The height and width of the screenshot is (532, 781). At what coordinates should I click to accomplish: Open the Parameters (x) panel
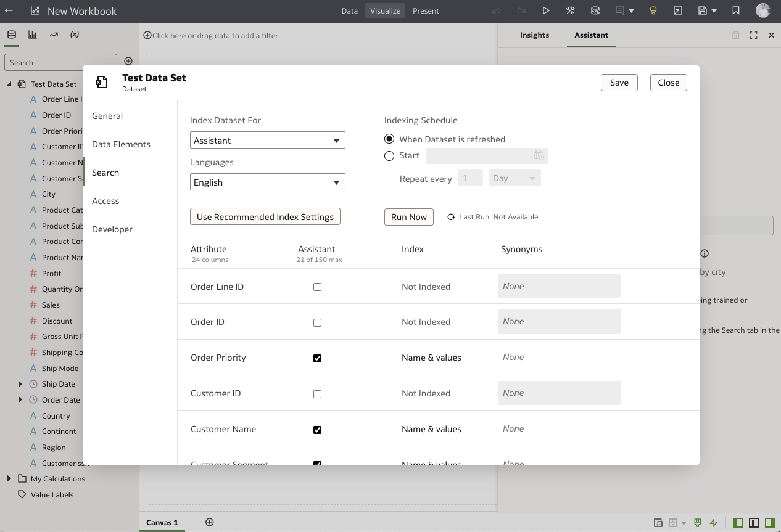coord(75,35)
